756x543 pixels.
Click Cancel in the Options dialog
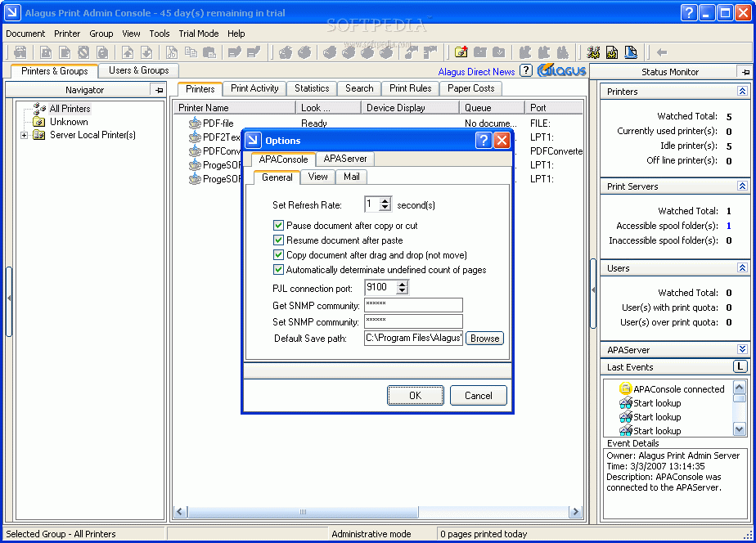pyautogui.click(x=479, y=396)
